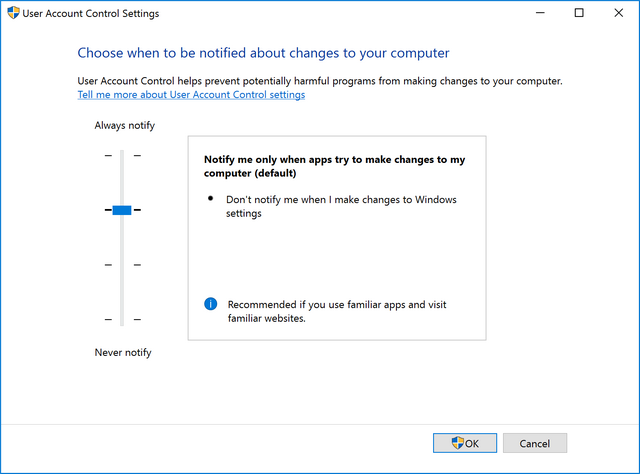Click the Always notify label
The width and height of the screenshot is (640, 474).
coord(124,125)
